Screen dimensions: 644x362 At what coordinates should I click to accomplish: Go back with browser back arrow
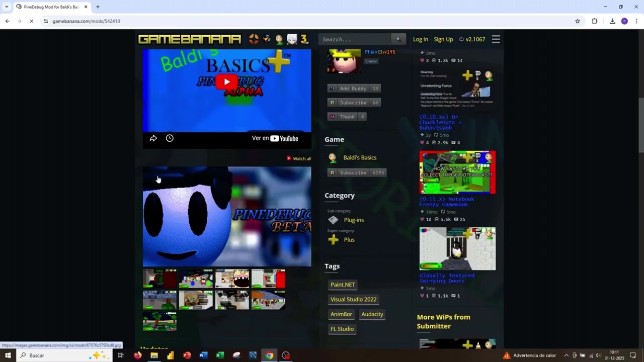7,21
